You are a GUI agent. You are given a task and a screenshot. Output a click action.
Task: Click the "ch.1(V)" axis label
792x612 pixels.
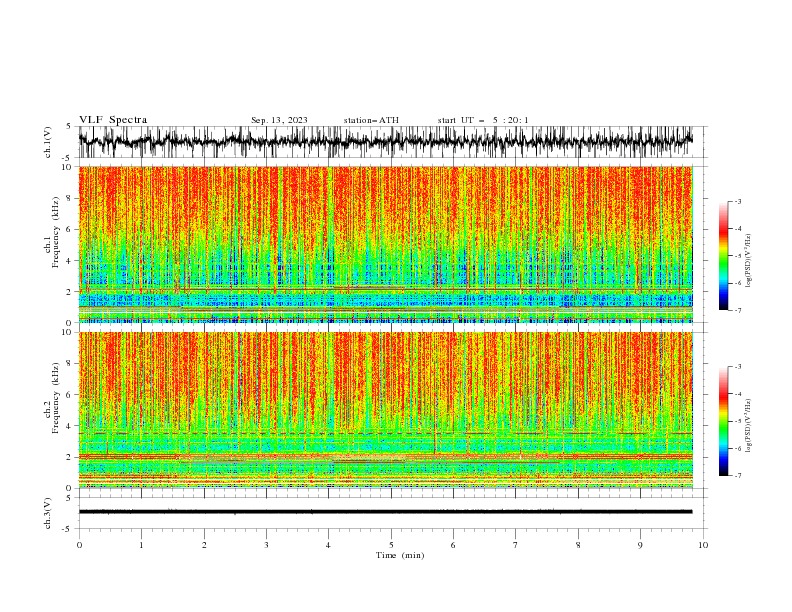48,142
